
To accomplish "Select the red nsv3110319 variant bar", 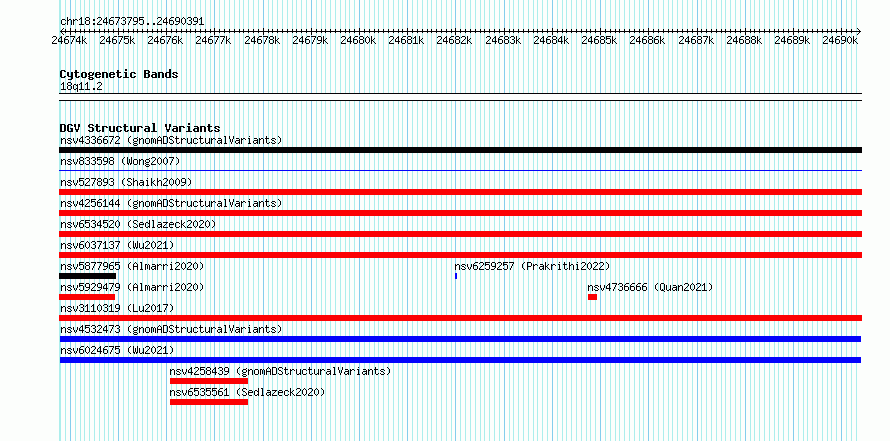I will (x=460, y=318).
